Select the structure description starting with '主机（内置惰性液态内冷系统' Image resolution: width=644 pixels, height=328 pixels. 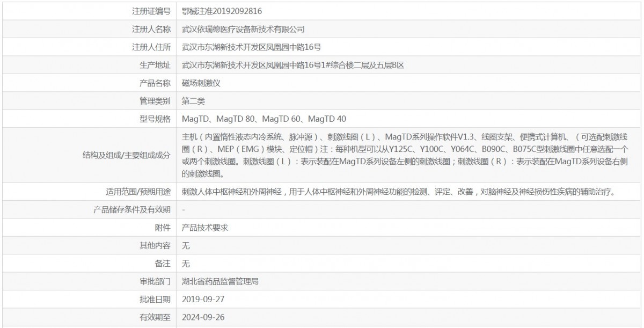(405, 155)
